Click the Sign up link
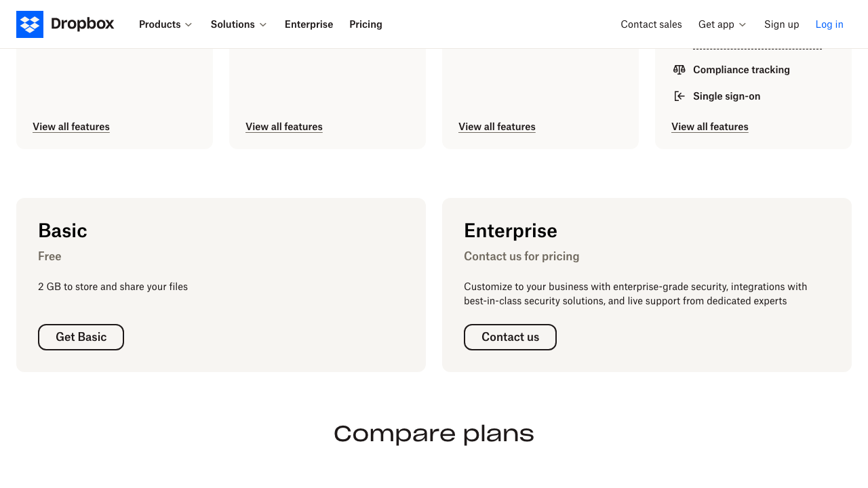The image size is (868, 488). point(781,24)
